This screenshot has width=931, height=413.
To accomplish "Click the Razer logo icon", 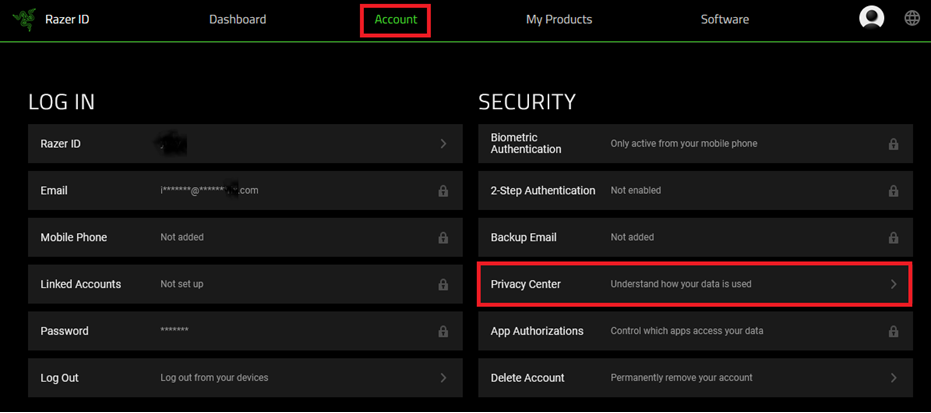I will [25, 19].
